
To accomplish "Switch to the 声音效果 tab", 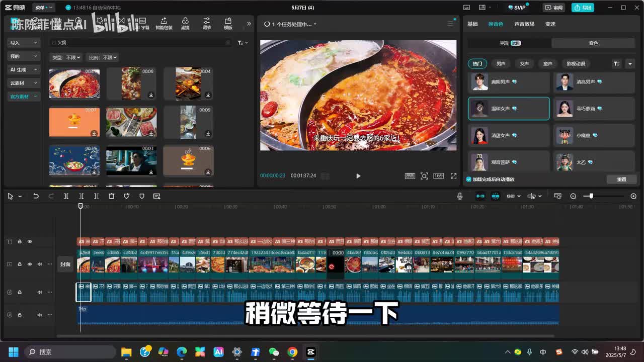I will 524,24.
